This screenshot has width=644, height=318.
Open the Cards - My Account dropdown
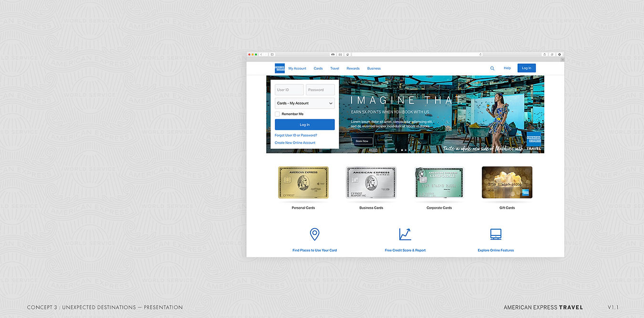tap(305, 103)
